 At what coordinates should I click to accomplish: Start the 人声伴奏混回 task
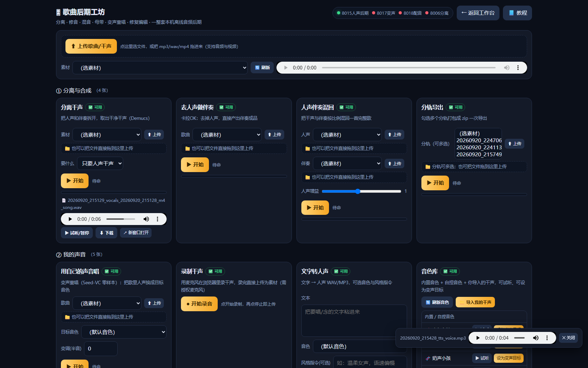315,208
